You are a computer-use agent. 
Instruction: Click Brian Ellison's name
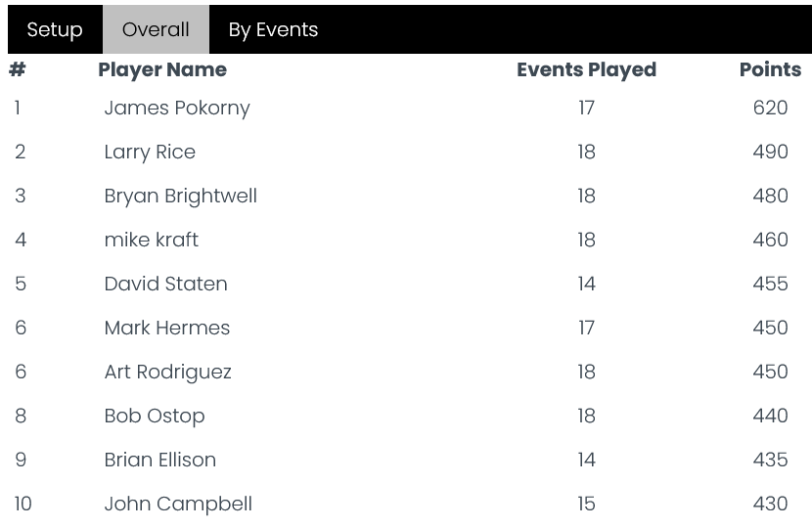160,460
